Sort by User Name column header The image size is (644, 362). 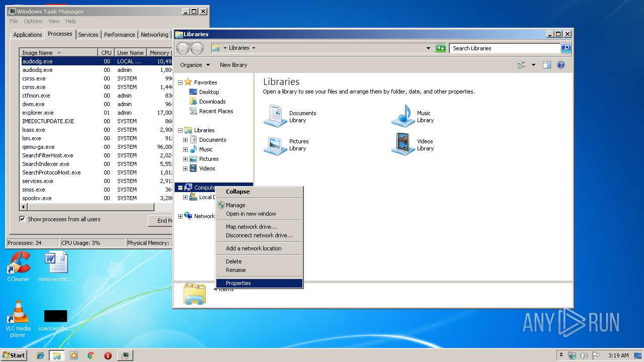coord(130,53)
